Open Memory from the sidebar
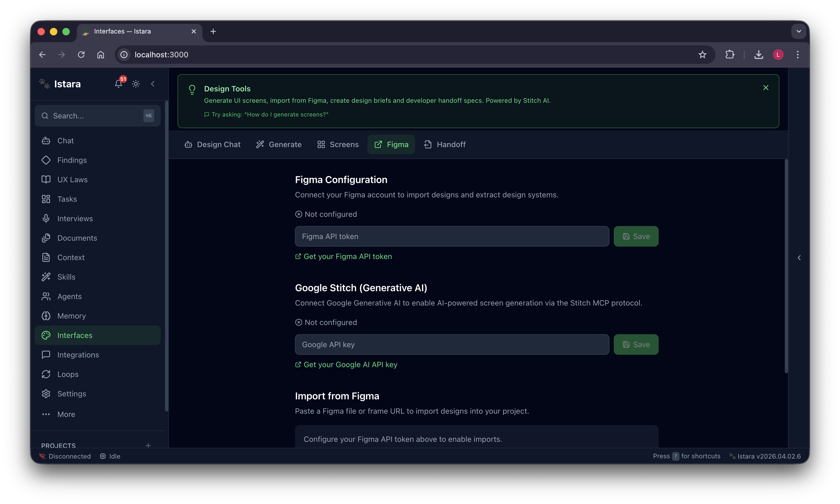The image size is (840, 504). pyautogui.click(x=71, y=316)
